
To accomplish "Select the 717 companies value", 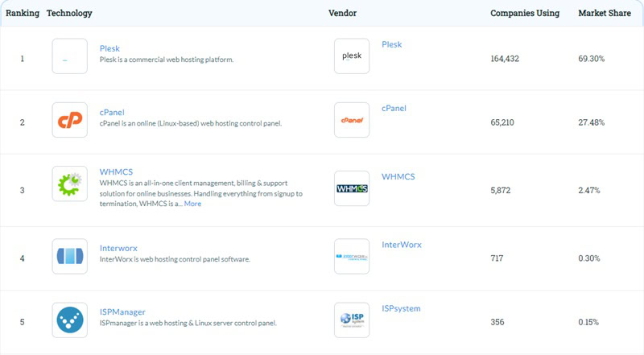I will 497,258.
